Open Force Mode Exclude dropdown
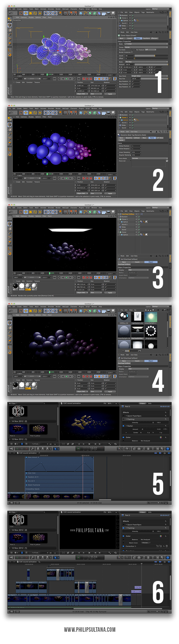This screenshot has height=644, width=179. [x=149, y=158]
